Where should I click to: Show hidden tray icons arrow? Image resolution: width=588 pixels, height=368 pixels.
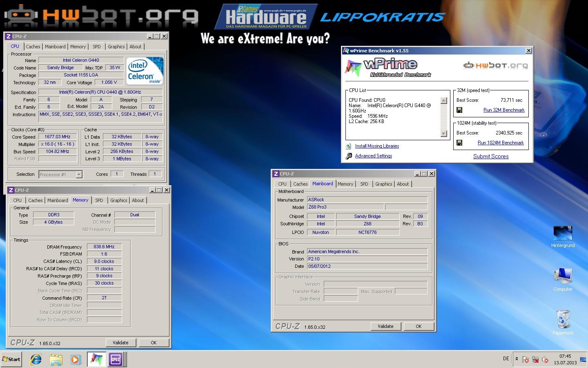coord(517,359)
